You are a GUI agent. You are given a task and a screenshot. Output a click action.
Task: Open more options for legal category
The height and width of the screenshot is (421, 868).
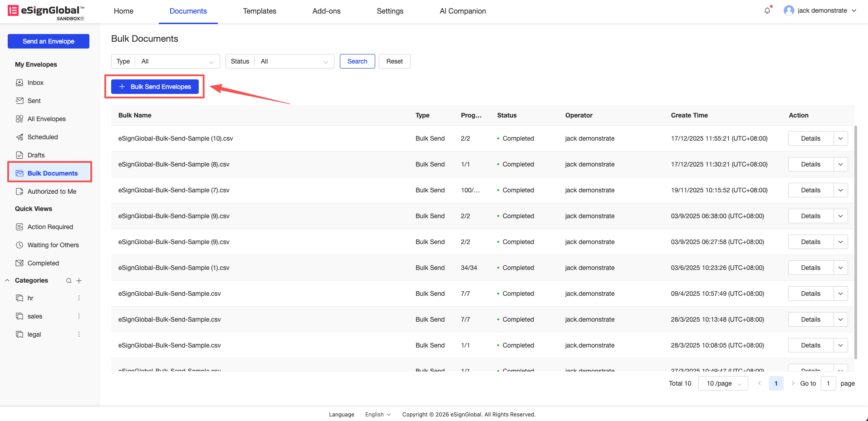pyautogui.click(x=79, y=334)
